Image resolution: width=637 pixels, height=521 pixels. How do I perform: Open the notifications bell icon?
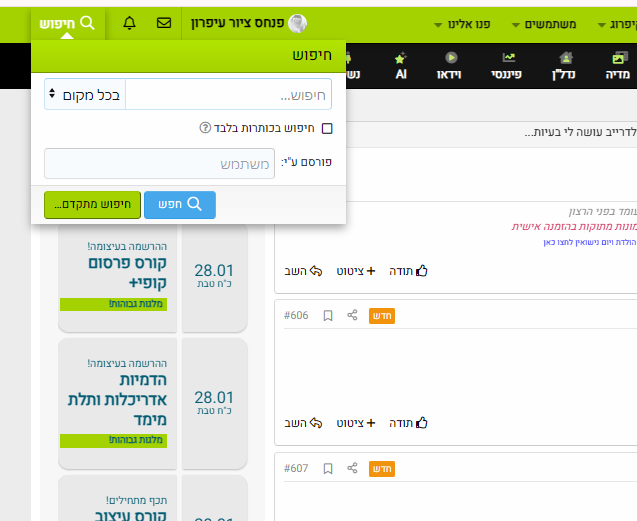(129, 23)
